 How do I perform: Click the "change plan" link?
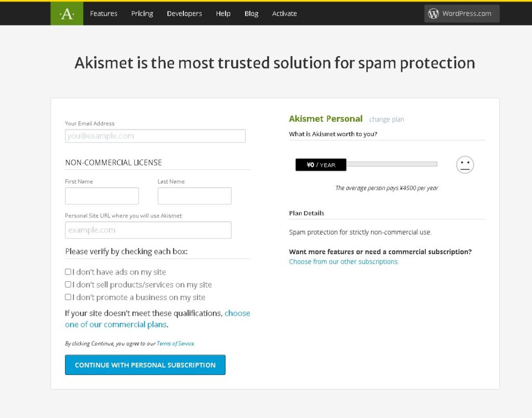click(386, 120)
